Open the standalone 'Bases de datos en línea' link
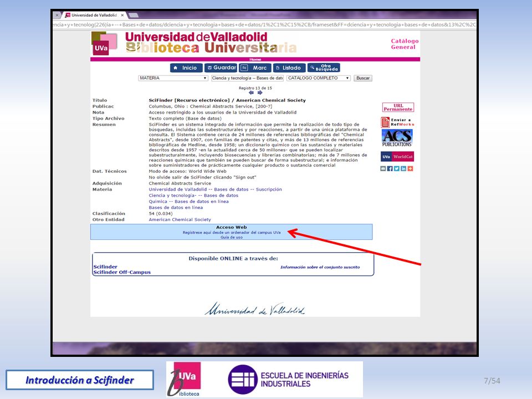 tap(176, 208)
